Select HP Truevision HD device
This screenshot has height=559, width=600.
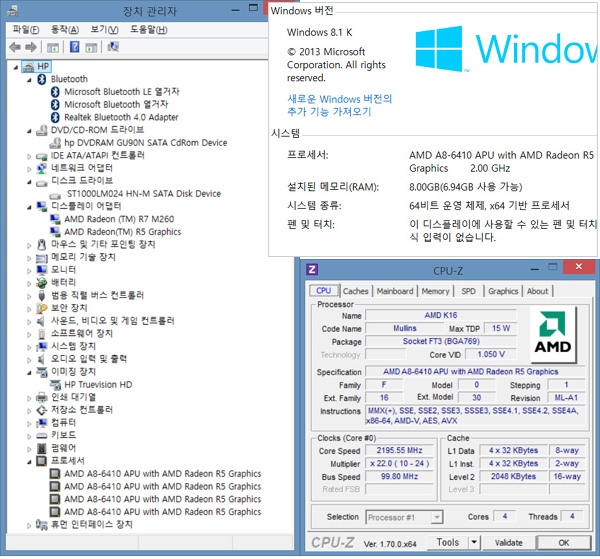[x=98, y=385]
